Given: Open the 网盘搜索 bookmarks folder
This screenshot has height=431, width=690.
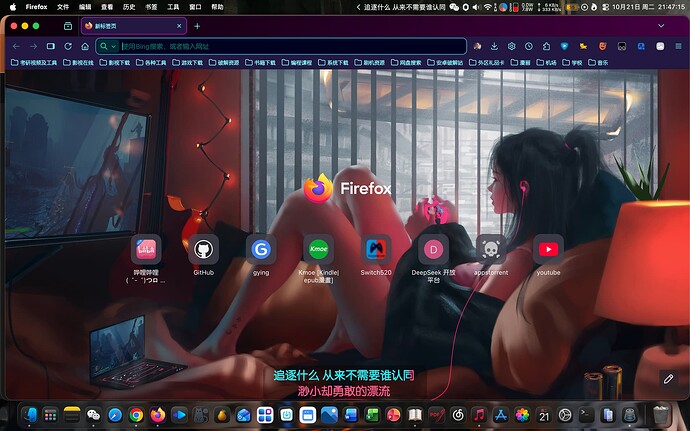Looking at the screenshot, I should pyautogui.click(x=406, y=63).
